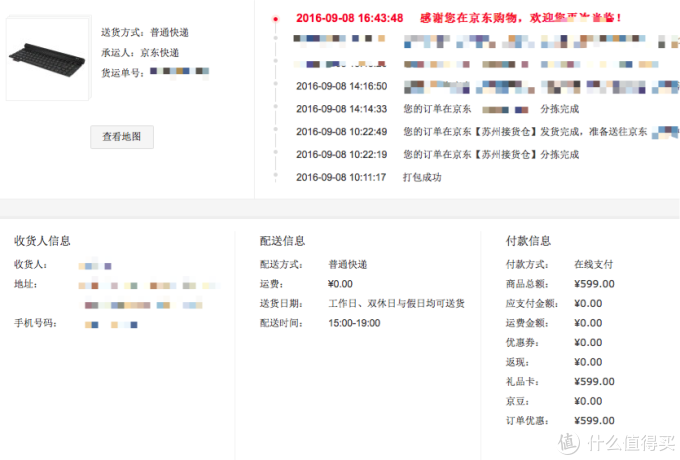This screenshot has width=680, height=460.
Task: Click 订单优惠 value ¥599.00
Action: pos(594,421)
